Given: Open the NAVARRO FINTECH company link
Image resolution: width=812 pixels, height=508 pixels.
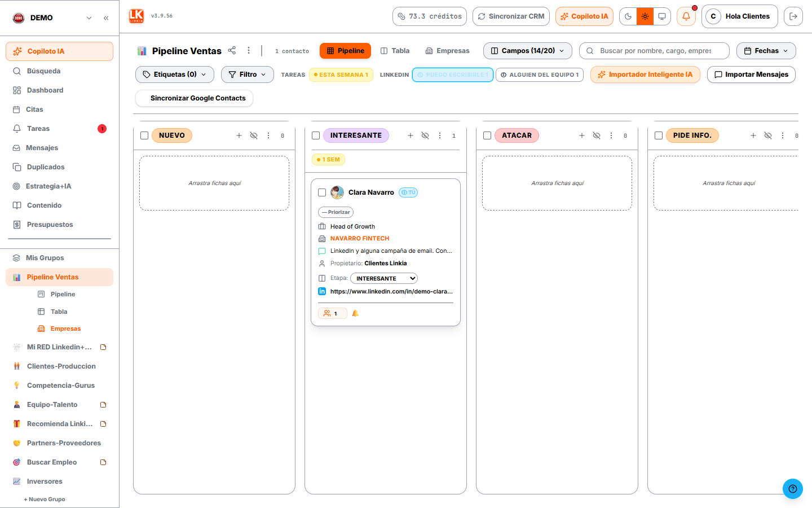Looking at the screenshot, I should [360, 239].
